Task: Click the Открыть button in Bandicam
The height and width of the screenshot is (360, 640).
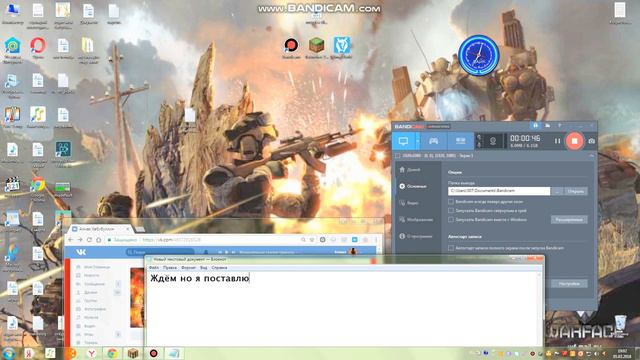Action: (576, 191)
